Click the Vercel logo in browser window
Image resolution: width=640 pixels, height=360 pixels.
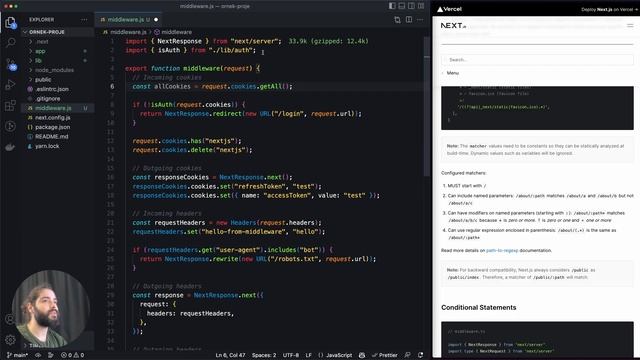tap(449, 9)
